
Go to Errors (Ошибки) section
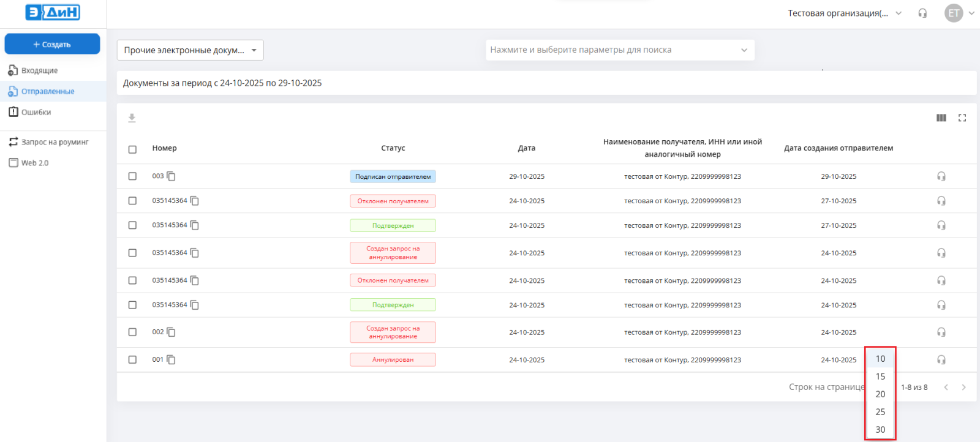click(x=36, y=112)
